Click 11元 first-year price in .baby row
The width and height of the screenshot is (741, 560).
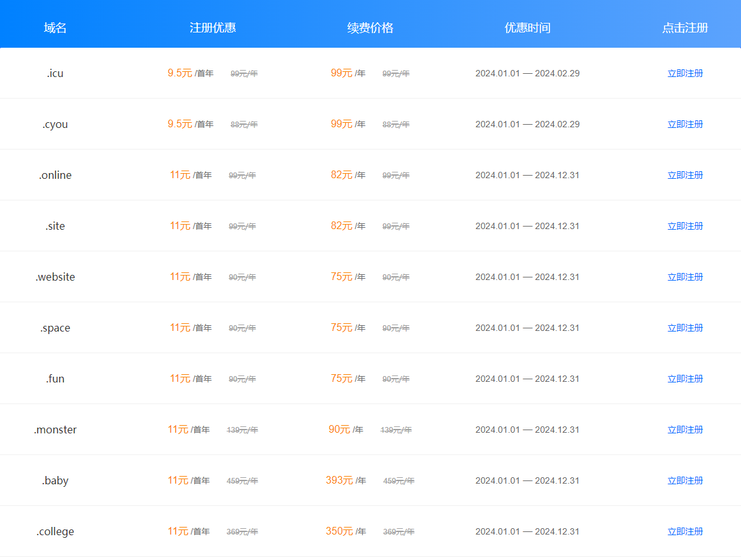[x=178, y=480]
